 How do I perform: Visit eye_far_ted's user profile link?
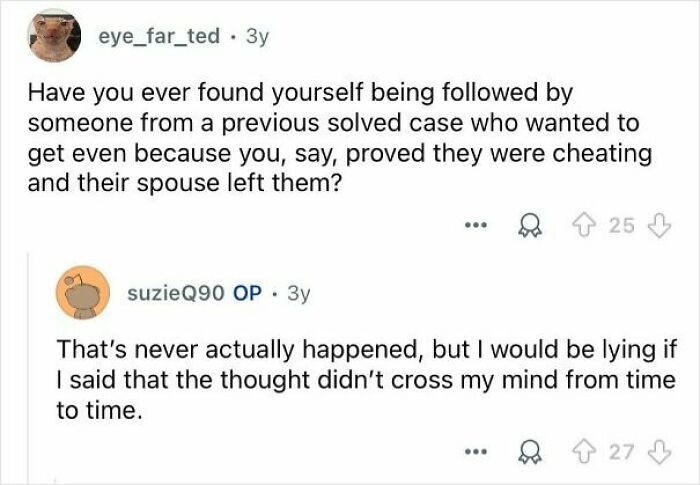tap(158, 36)
